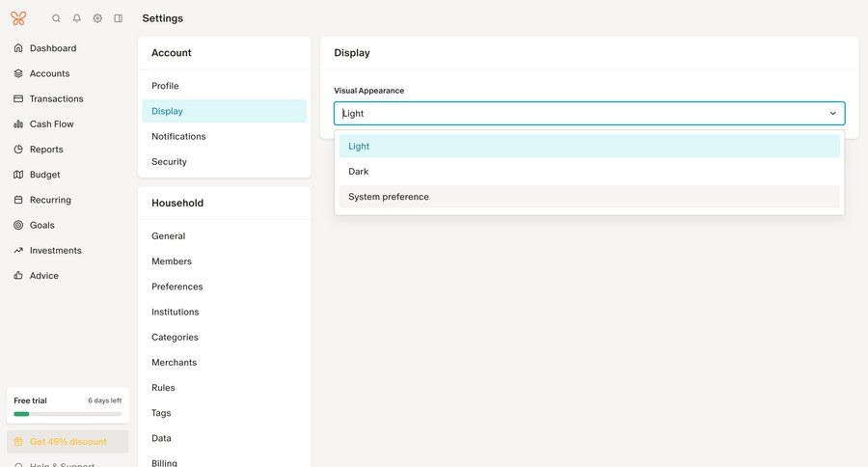Image resolution: width=868 pixels, height=467 pixels.
Task: Open Merchants settings
Action: (x=224, y=362)
